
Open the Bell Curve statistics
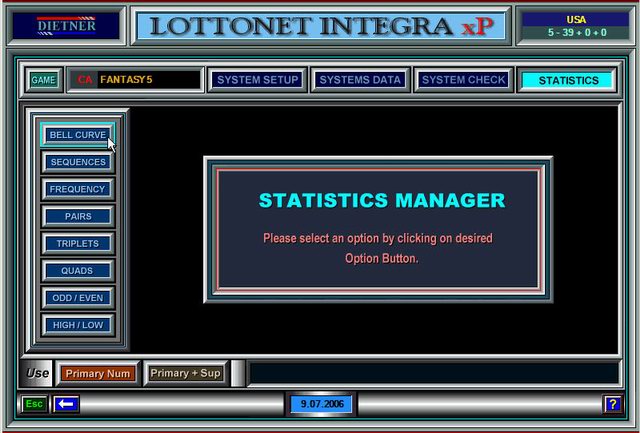78,135
